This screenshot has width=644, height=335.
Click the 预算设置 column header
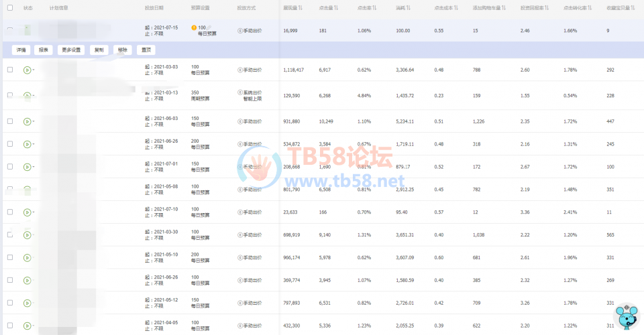[200, 8]
